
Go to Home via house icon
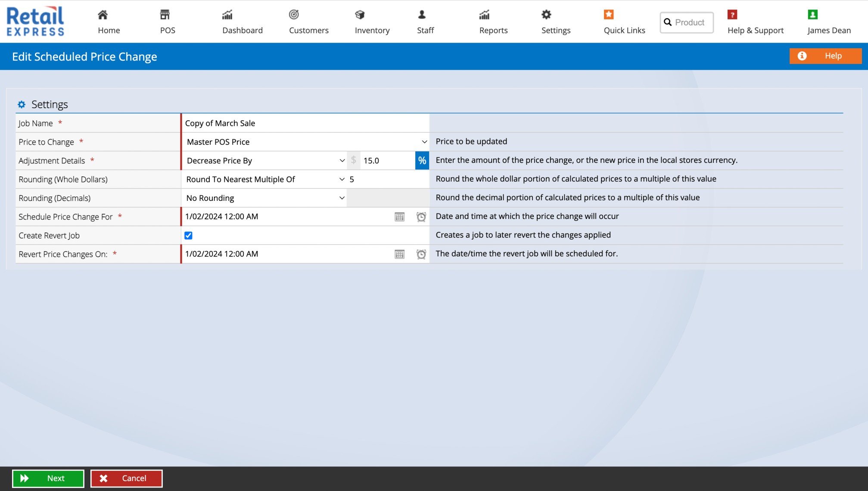[x=103, y=15]
